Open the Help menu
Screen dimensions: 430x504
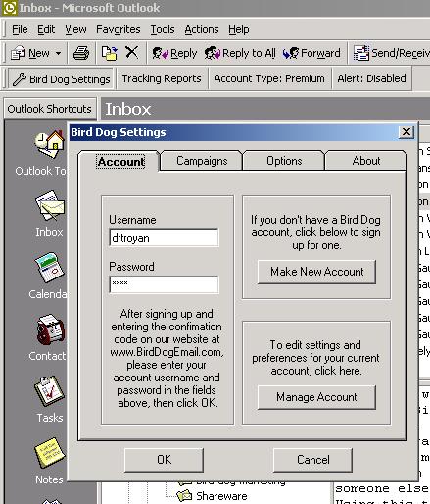click(239, 29)
